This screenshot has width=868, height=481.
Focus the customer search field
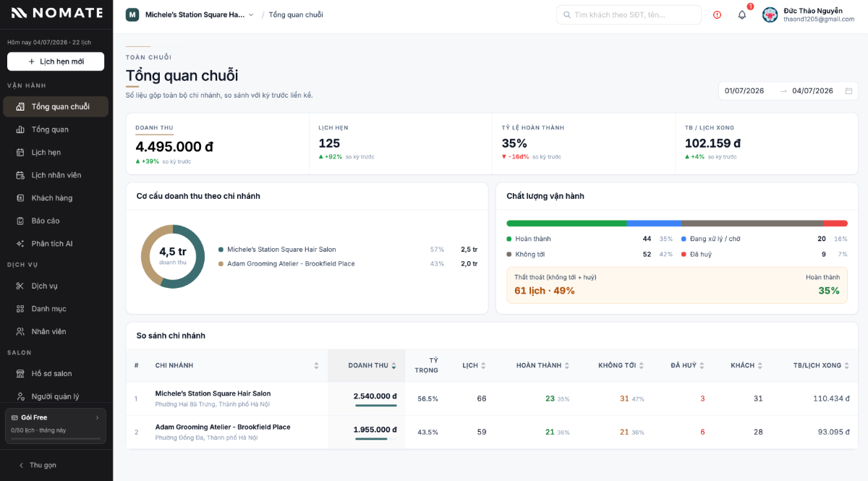pos(629,14)
